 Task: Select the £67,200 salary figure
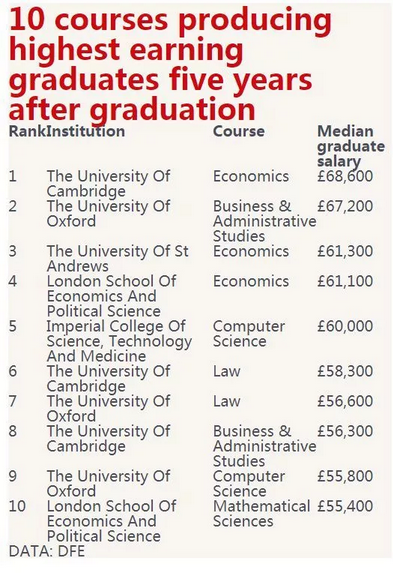coord(345,206)
